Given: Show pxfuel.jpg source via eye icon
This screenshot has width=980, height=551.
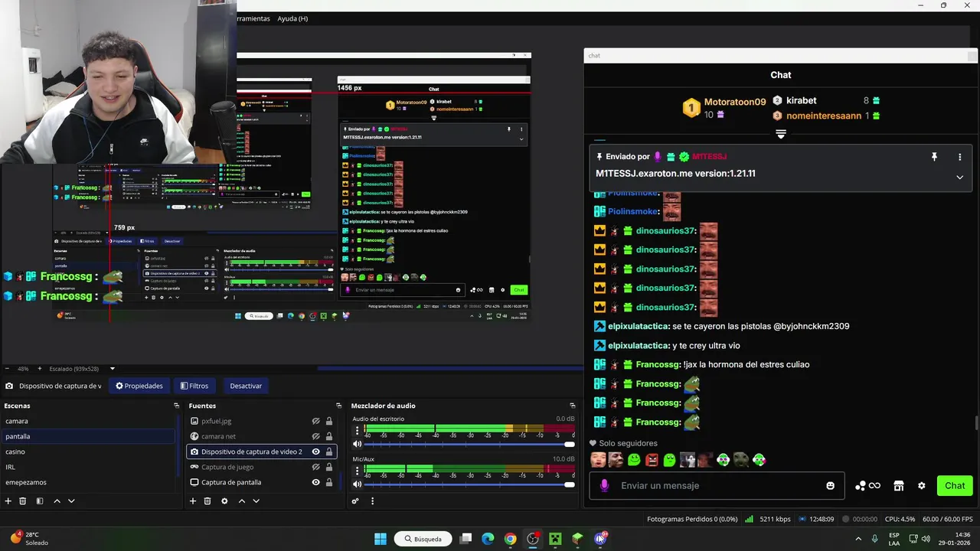Looking at the screenshot, I should pos(315,421).
